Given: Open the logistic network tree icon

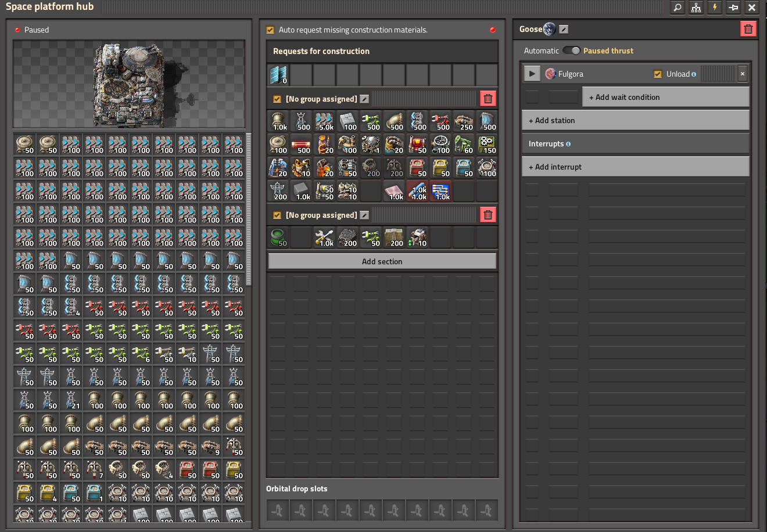Looking at the screenshot, I should coord(696,8).
